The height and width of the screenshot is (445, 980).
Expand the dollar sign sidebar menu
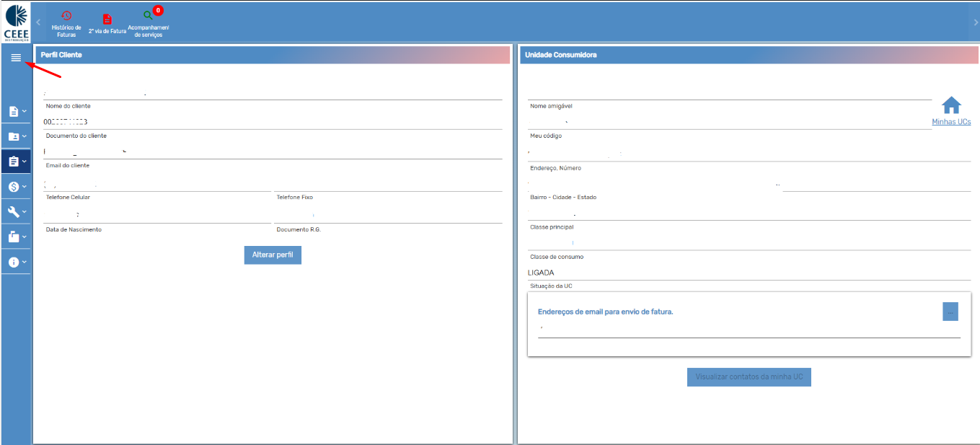point(17,187)
